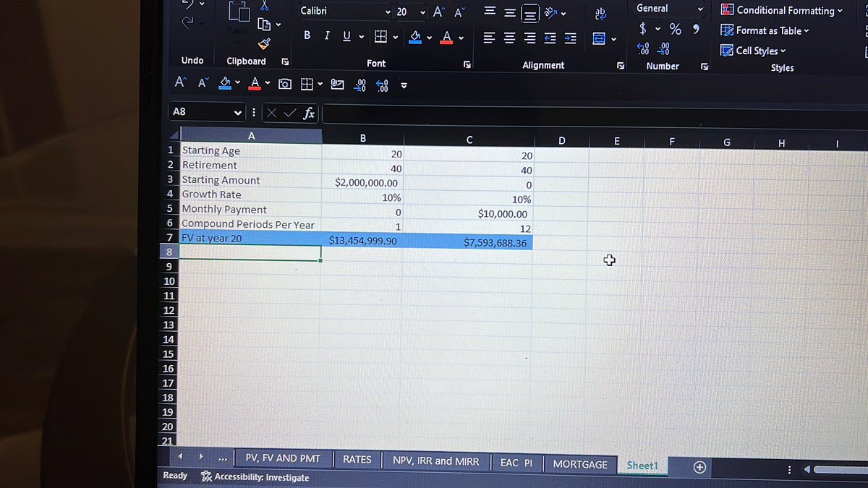This screenshot has width=868, height=488.
Task: Open Format as Table menu
Action: point(765,30)
